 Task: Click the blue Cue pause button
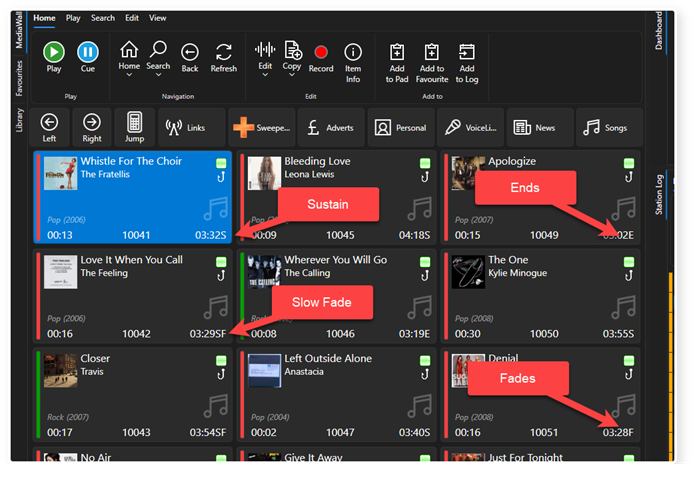(88, 52)
